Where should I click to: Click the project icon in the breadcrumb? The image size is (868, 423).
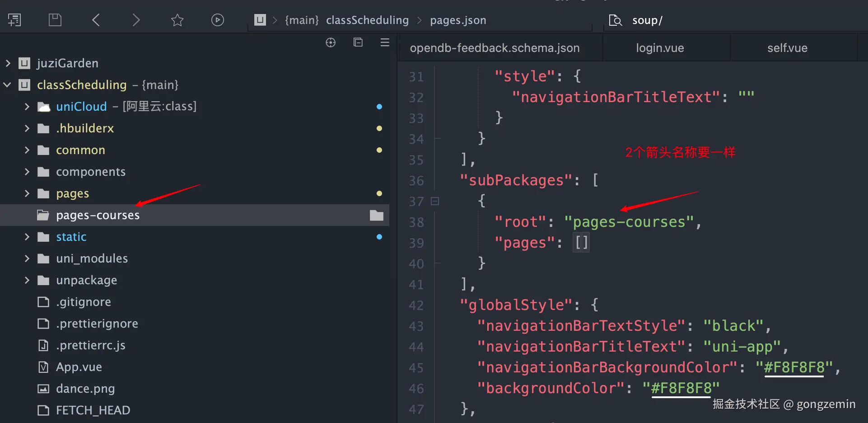coord(260,20)
